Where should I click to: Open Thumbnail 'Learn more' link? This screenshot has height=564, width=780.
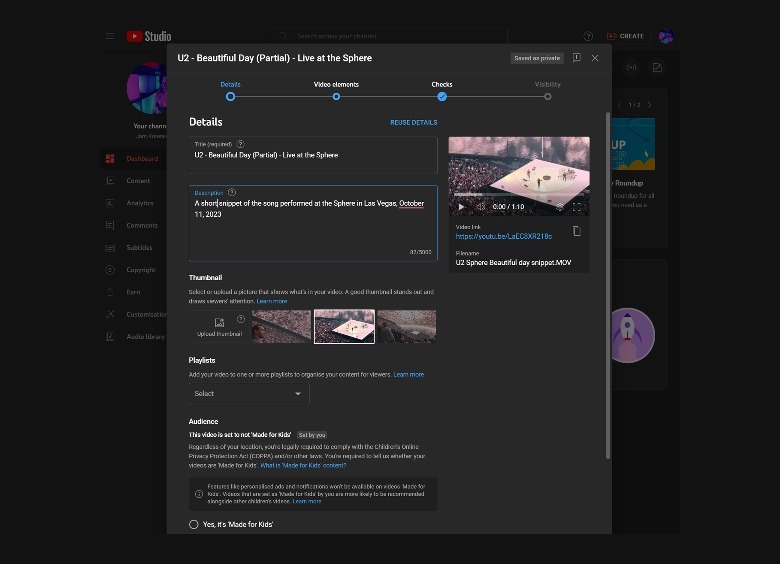[x=272, y=301]
